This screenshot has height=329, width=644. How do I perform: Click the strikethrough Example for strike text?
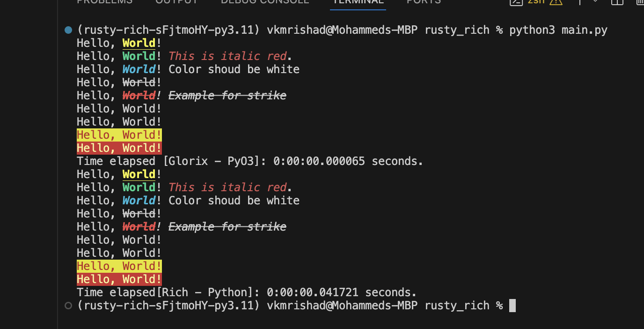click(227, 95)
